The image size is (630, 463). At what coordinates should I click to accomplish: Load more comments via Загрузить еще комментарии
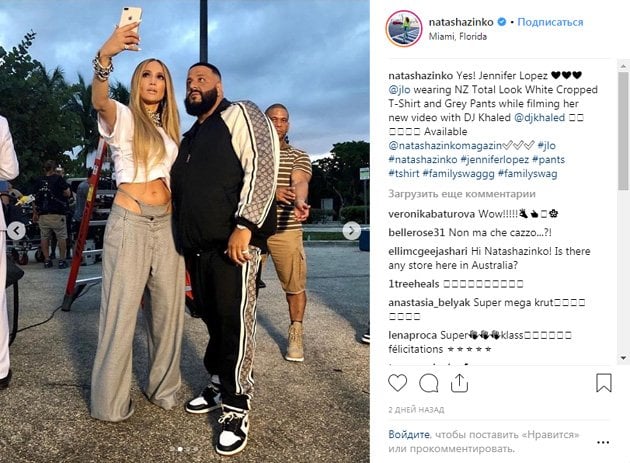click(462, 194)
